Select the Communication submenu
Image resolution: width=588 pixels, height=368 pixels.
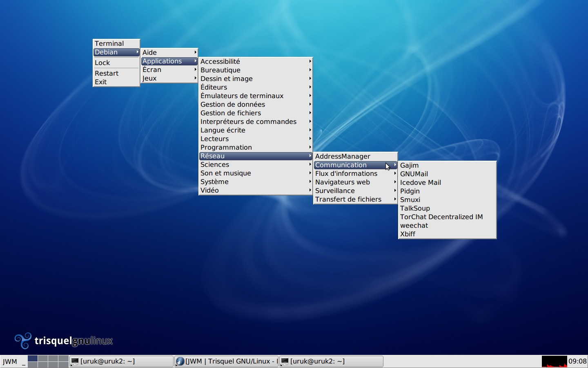click(356, 165)
